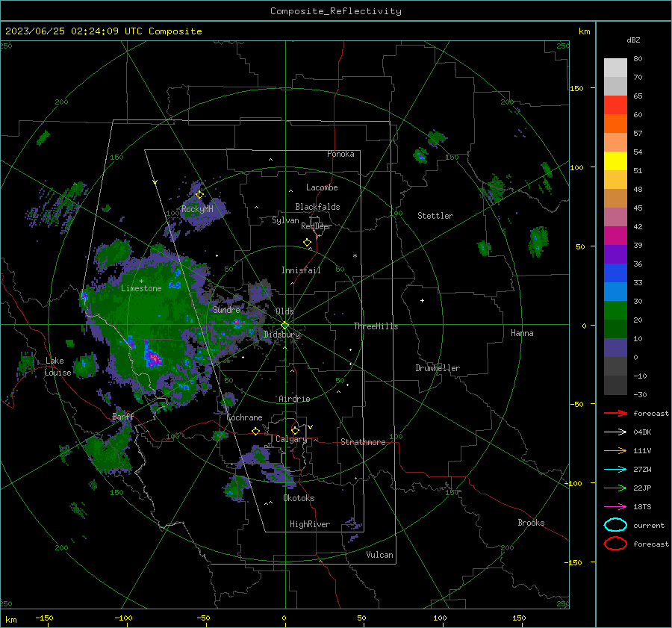
Task: Click the Olds city label
Action: point(284,311)
